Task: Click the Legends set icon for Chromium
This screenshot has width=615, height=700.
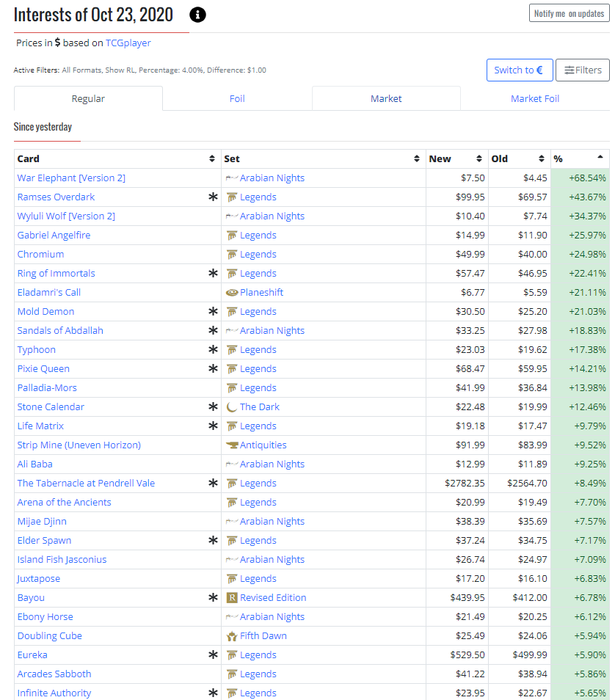Action: (x=232, y=255)
